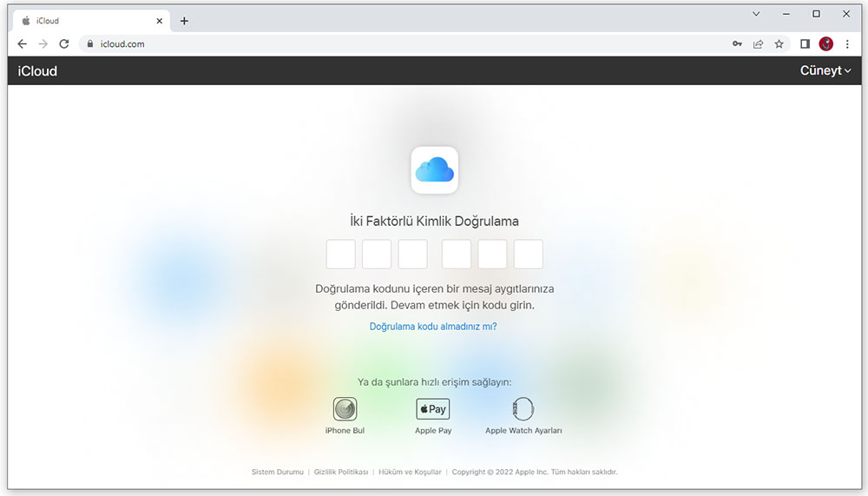Click 'Doğrulama kodu almadınız mı?' link

(x=433, y=327)
